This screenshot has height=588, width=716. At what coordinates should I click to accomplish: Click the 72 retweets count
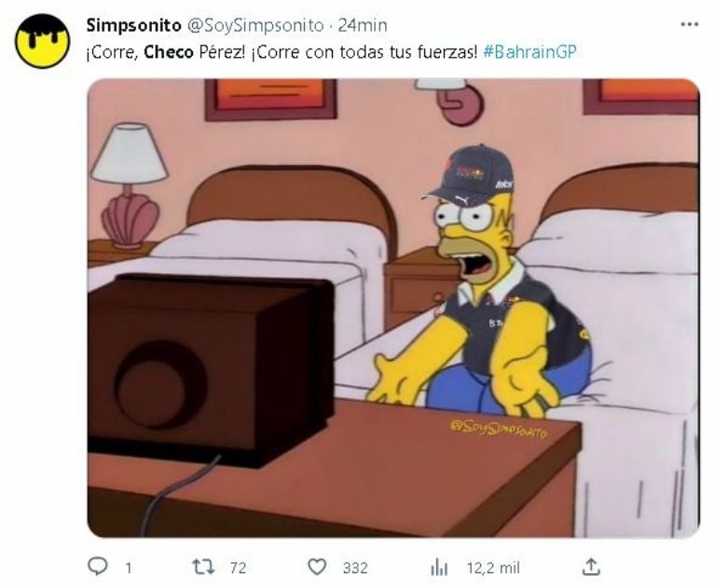click(x=238, y=567)
